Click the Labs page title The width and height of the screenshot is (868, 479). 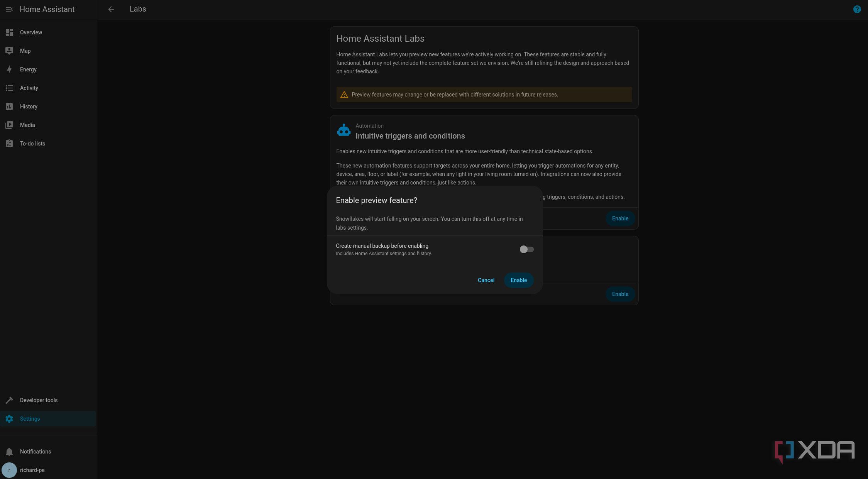pyautogui.click(x=138, y=9)
